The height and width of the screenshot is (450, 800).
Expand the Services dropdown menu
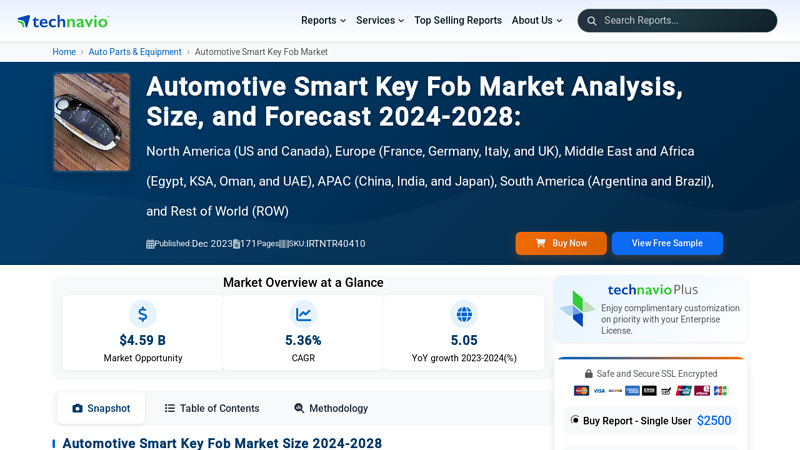[380, 20]
